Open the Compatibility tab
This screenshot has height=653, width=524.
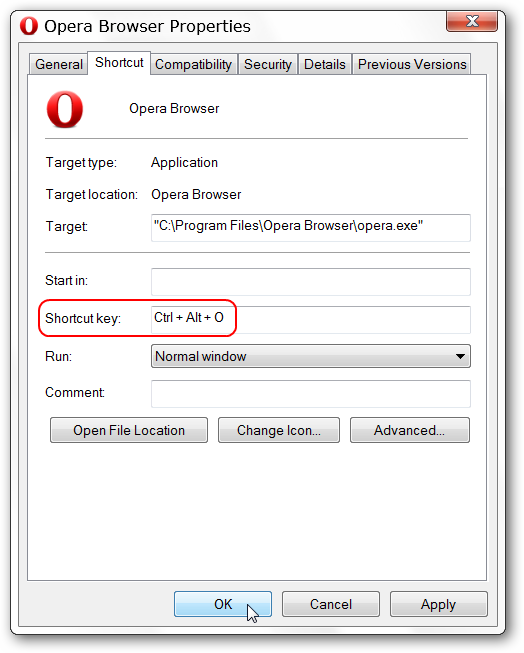pyautogui.click(x=193, y=64)
